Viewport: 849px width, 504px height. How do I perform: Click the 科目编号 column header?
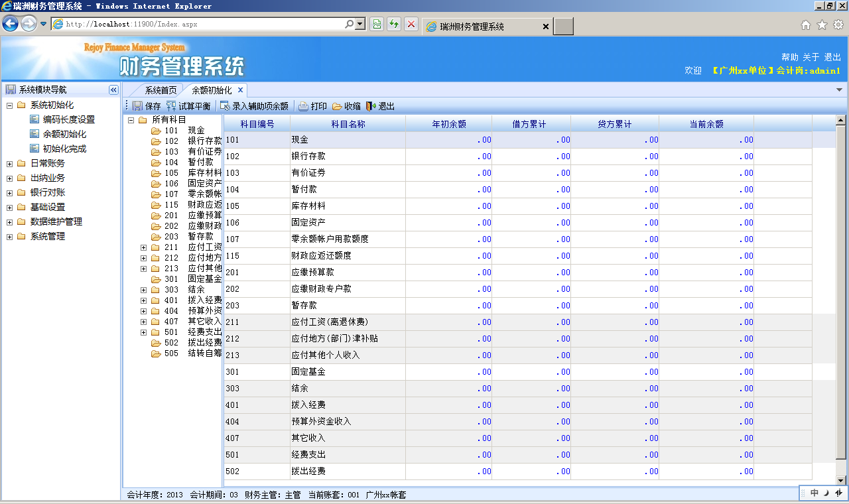(x=257, y=123)
